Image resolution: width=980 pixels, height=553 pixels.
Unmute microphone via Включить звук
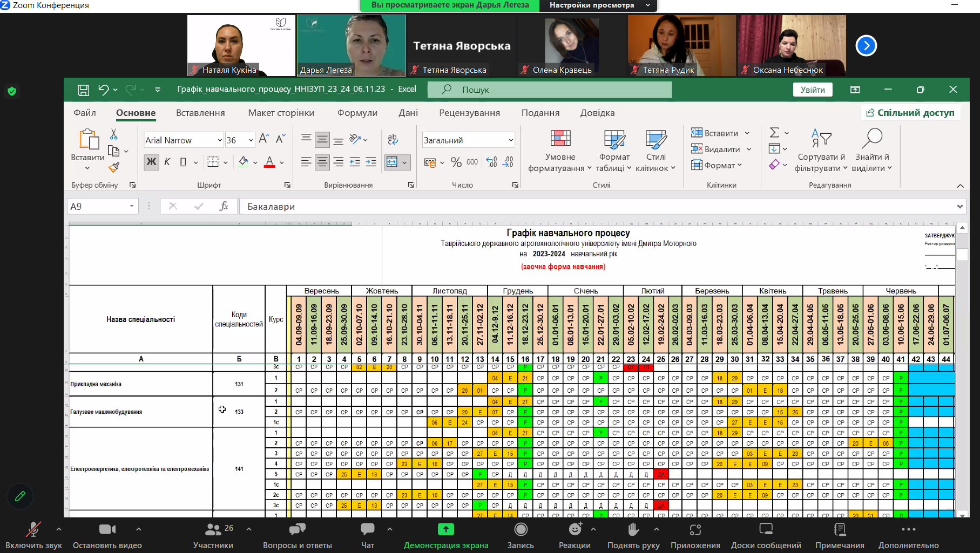33,535
